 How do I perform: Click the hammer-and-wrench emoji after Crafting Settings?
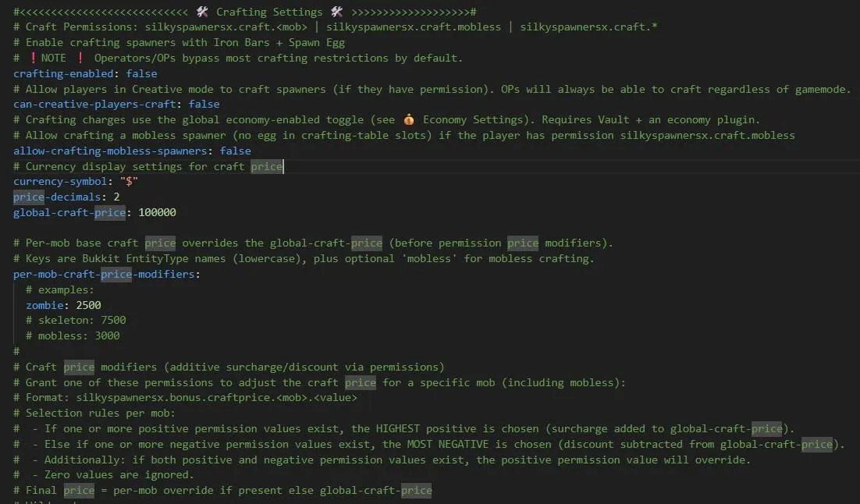coord(337,12)
